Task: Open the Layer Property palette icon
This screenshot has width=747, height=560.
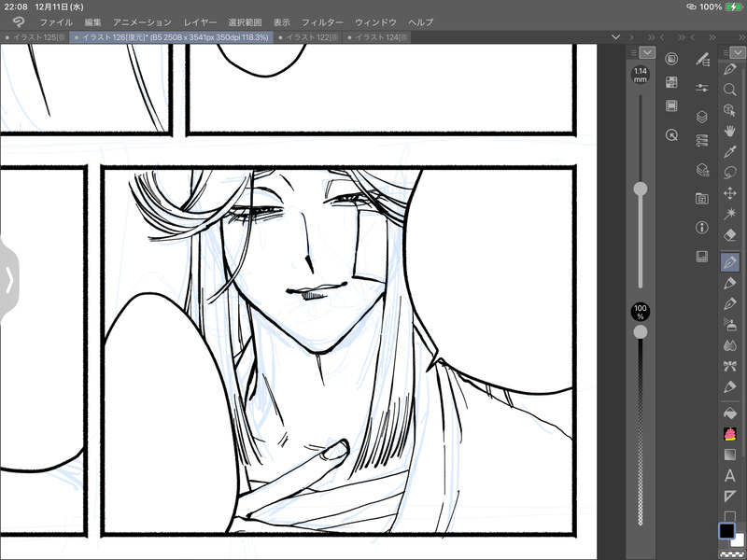Action: (702, 141)
